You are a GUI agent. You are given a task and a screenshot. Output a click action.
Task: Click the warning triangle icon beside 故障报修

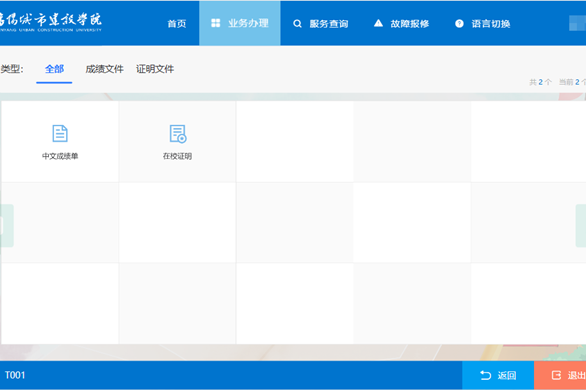pyautogui.click(x=378, y=23)
